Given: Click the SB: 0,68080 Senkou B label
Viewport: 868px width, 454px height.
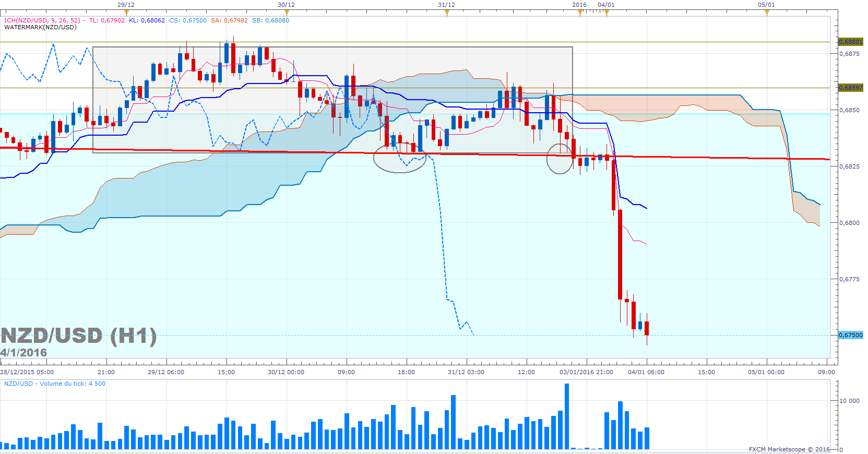Looking at the screenshot, I should click(270, 20).
